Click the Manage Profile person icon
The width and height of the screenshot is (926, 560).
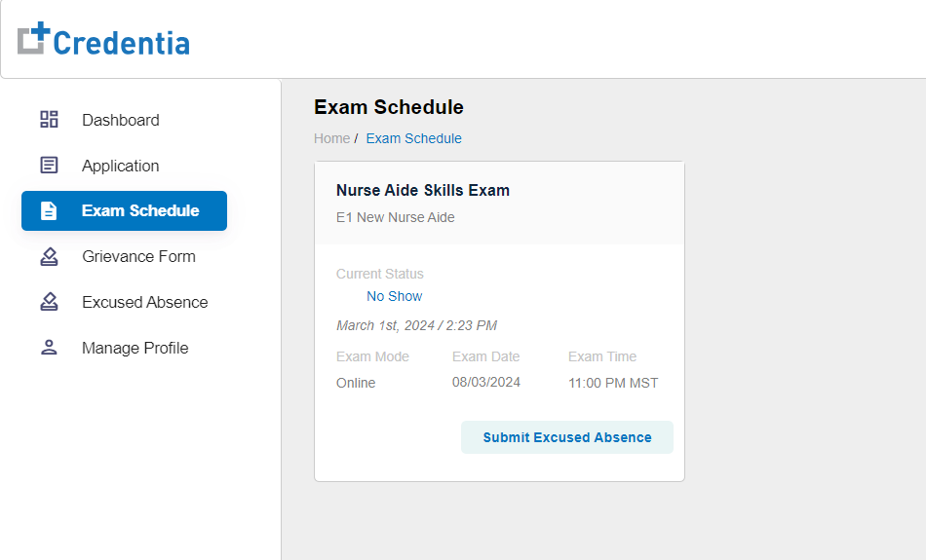pos(49,348)
